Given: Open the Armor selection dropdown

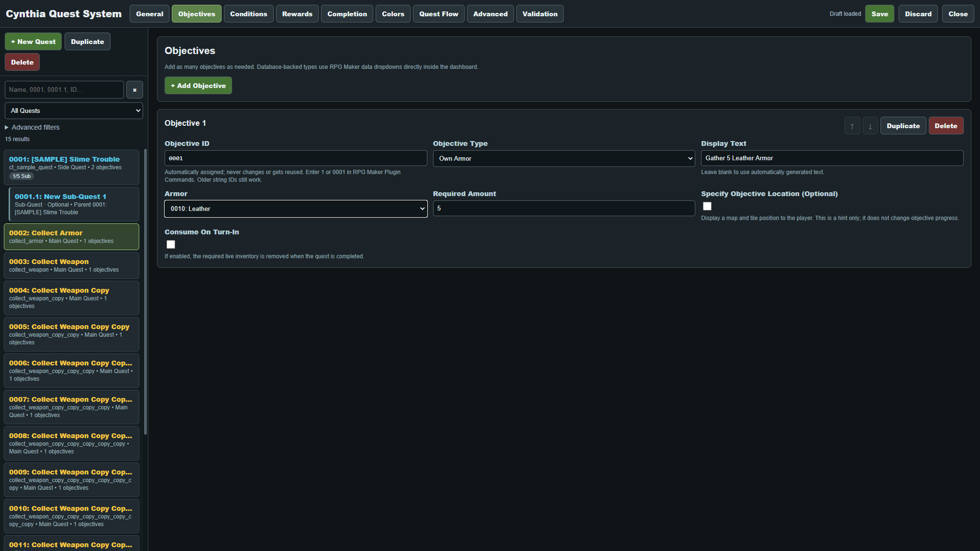Looking at the screenshot, I should (296, 209).
